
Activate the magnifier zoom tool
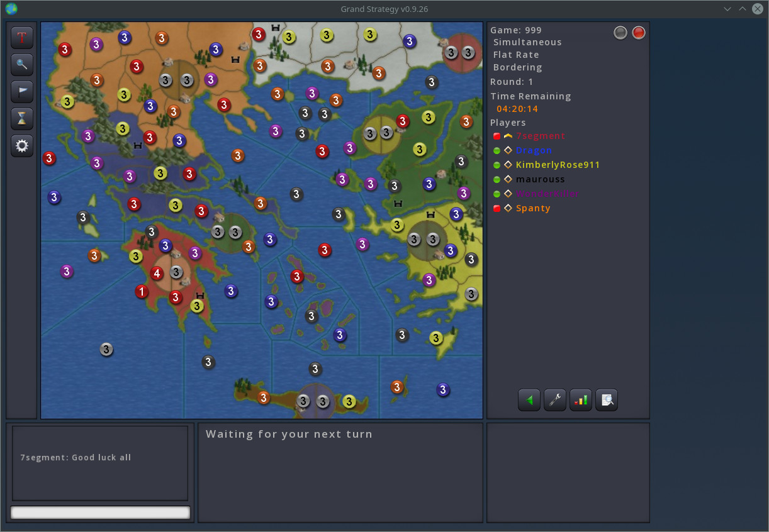point(22,65)
